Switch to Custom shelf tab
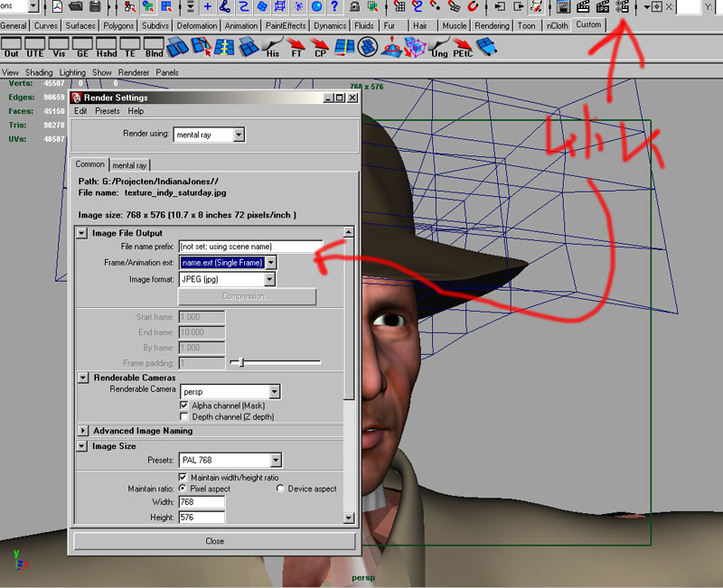Image resolution: width=723 pixels, height=588 pixels. click(x=588, y=24)
